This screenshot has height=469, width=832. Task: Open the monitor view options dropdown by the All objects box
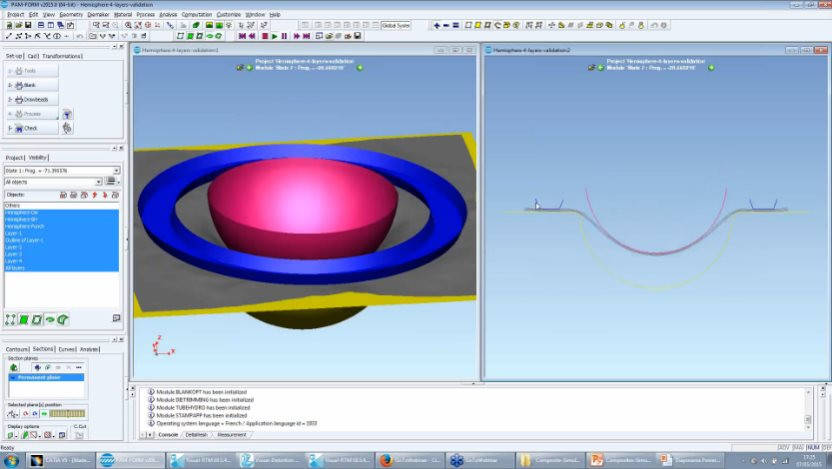click(x=112, y=181)
